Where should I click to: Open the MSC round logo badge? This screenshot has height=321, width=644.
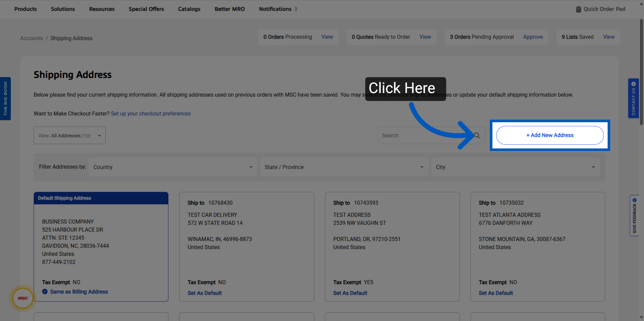coord(23,298)
